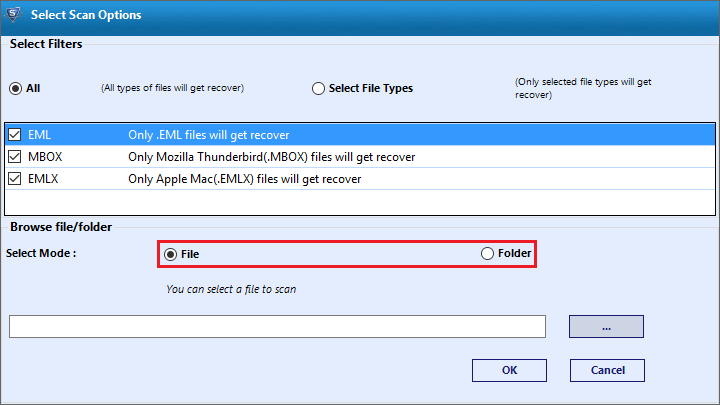Image resolution: width=720 pixels, height=405 pixels.
Task: Select the MBOX Mozilla Thunderbird row
Action: coord(360,157)
